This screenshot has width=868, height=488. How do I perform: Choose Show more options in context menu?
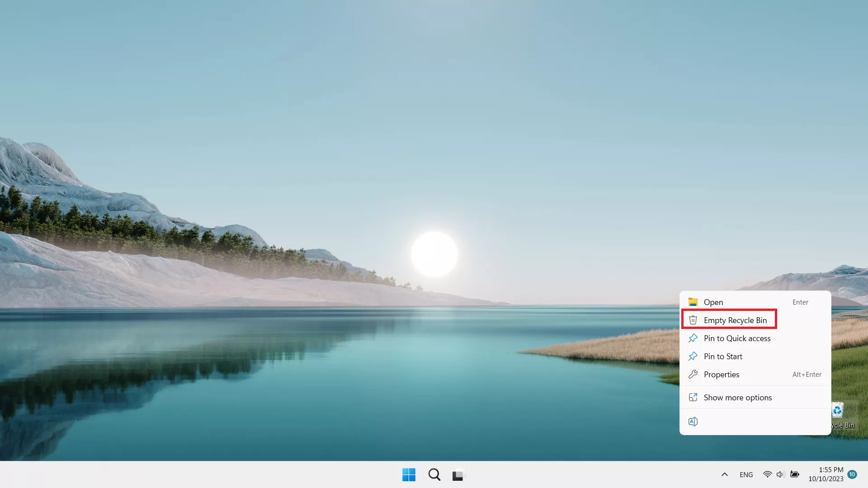737,398
